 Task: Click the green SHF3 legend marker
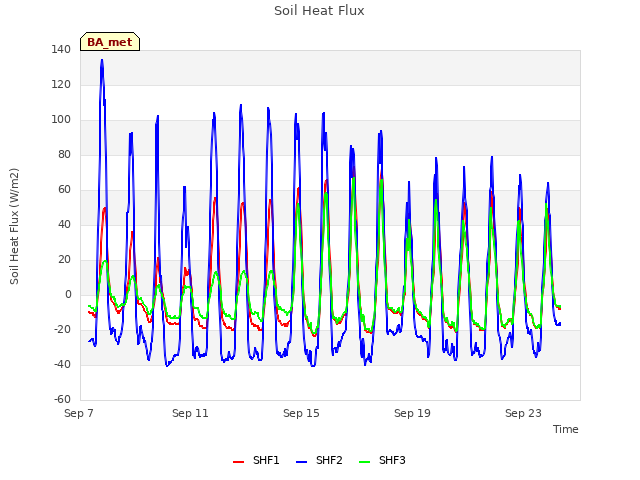coord(364,462)
